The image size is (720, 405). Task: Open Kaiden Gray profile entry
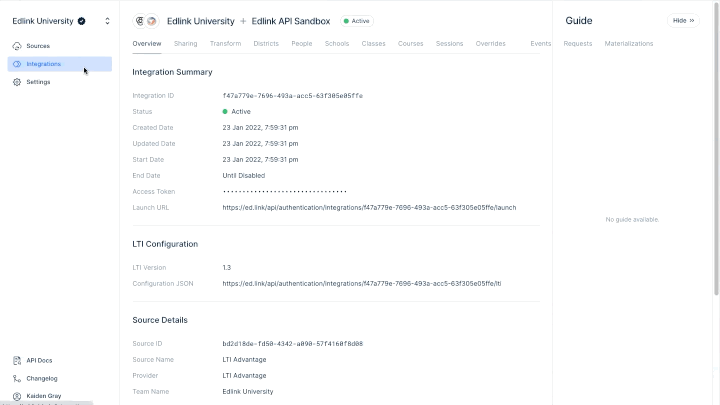click(44, 396)
